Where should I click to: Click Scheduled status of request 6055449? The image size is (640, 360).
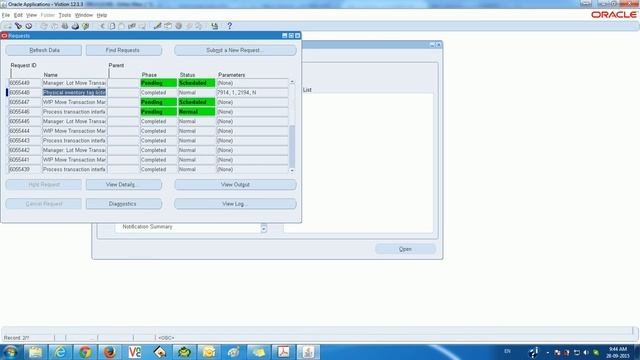pos(197,83)
